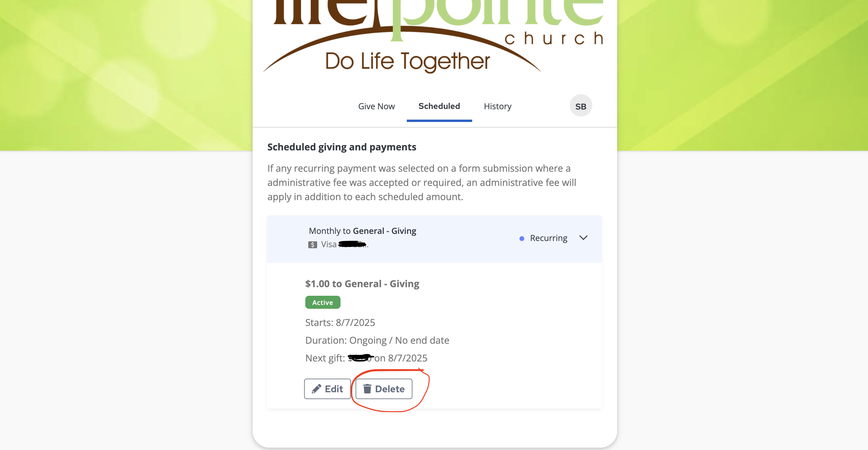Delete the General - Giving recurring gift
The image size is (868, 450).
coord(384,389)
